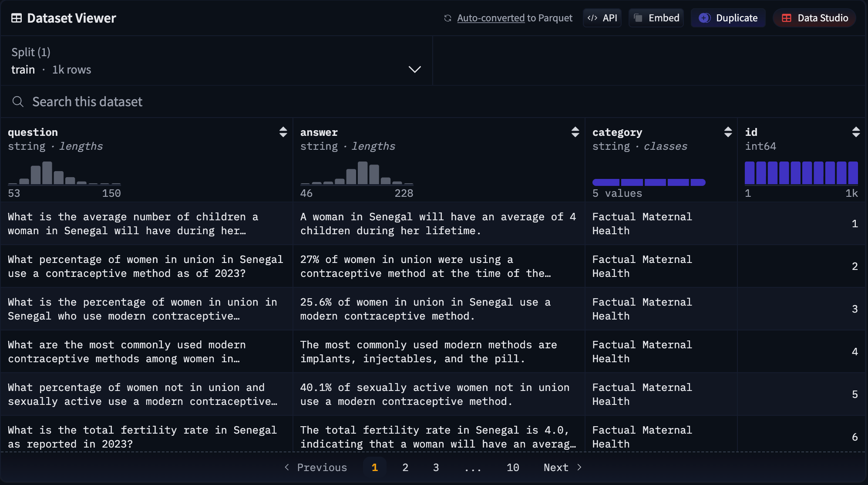The height and width of the screenshot is (485, 868).
Task: Click the answer lengths histogram
Action: pos(357,173)
